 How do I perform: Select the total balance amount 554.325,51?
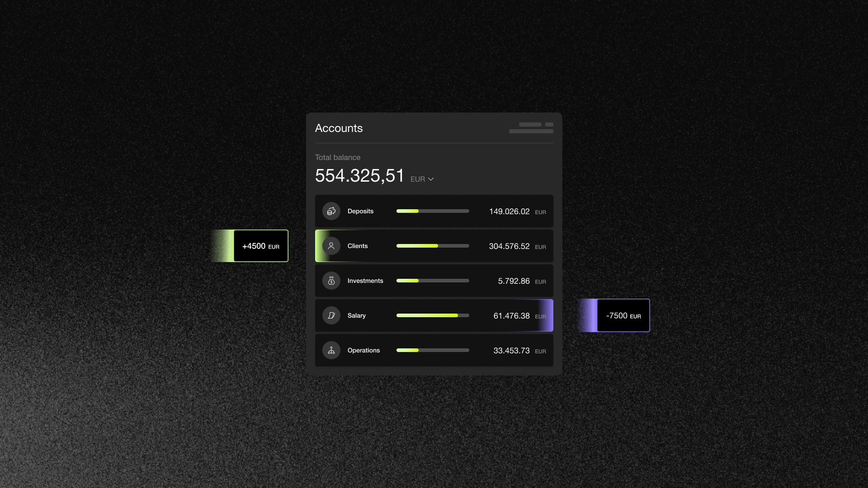[x=359, y=176]
